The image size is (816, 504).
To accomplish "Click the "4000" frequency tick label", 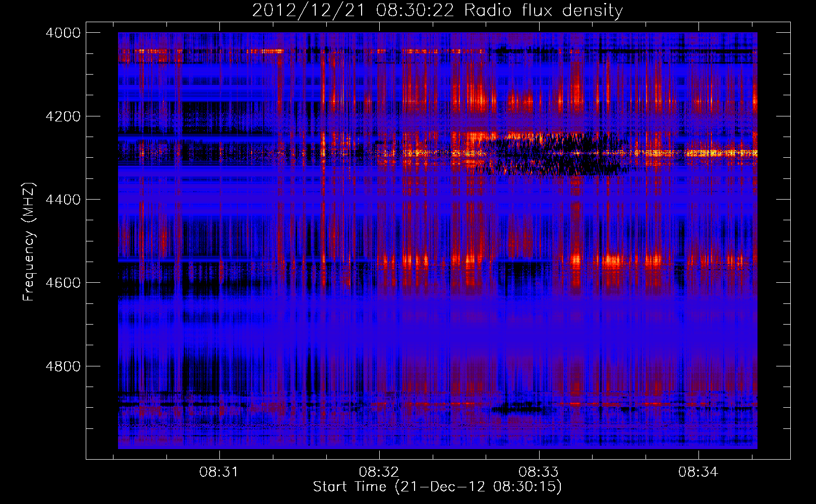I will (x=63, y=33).
